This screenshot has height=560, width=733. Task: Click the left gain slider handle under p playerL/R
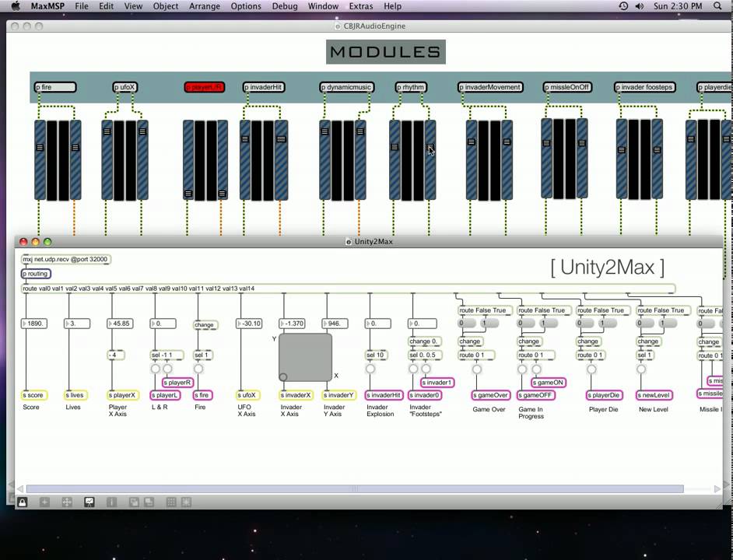click(x=188, y=194)
